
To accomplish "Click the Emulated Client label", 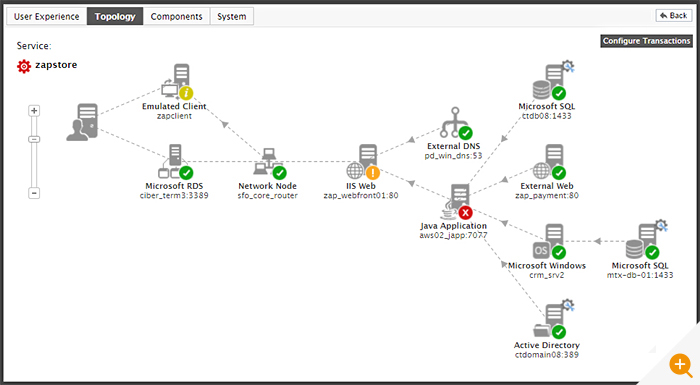I will (x=174, y=106).
